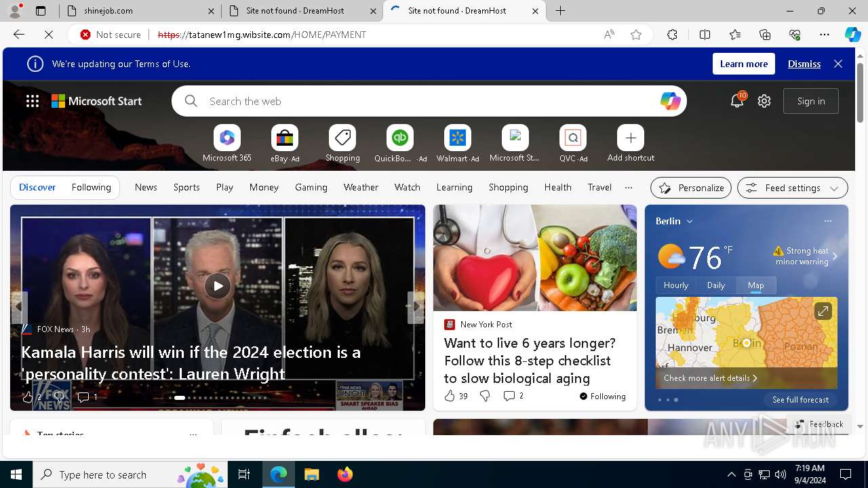Open See full forecast link
Screen dimensions: 868x488
point(800,400)
